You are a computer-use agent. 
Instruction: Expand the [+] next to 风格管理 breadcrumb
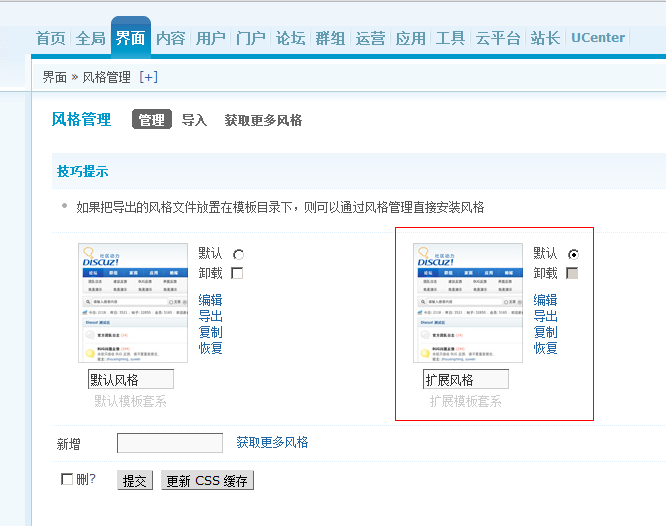[x=148, y=77]
